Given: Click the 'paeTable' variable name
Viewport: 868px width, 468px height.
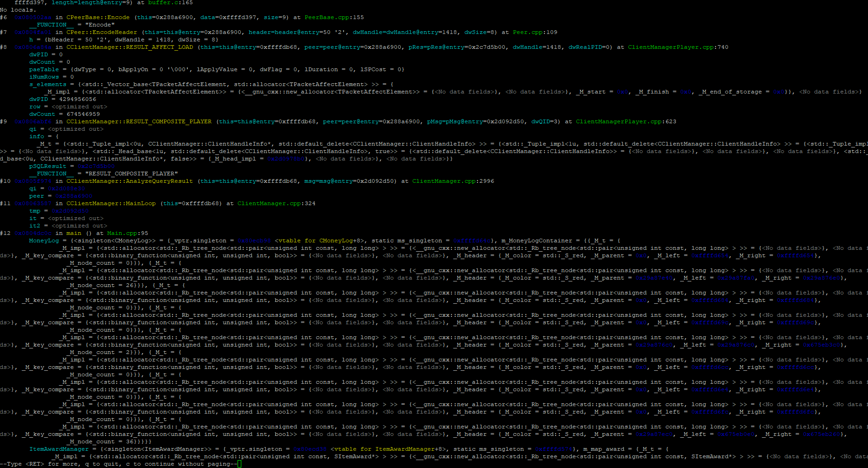Looking at the screenshot, I should 44,69.
